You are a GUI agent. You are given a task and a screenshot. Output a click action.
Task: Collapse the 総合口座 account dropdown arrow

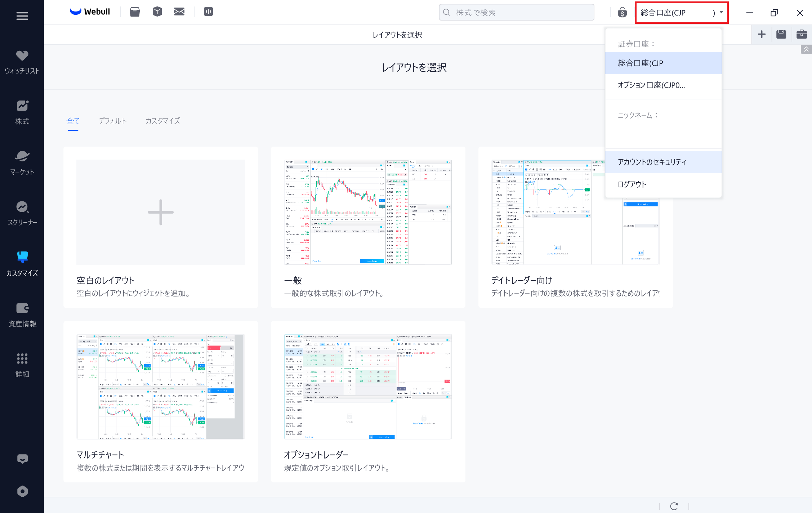click(721, 12)
